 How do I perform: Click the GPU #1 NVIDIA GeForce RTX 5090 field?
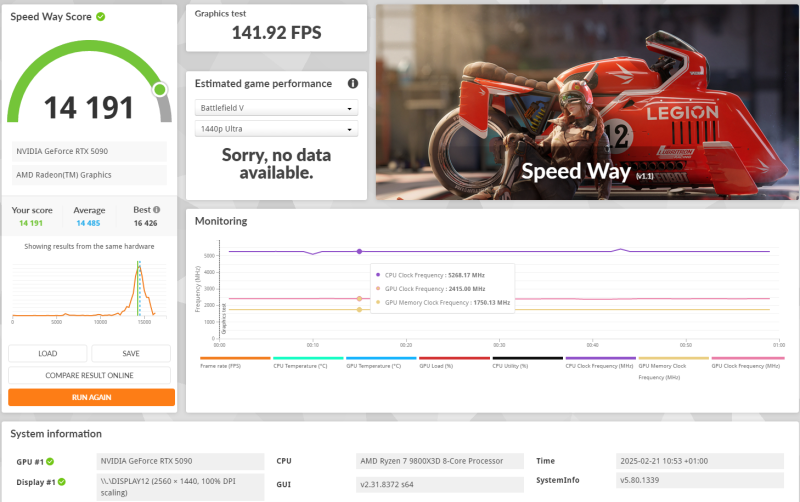(181, 461)
